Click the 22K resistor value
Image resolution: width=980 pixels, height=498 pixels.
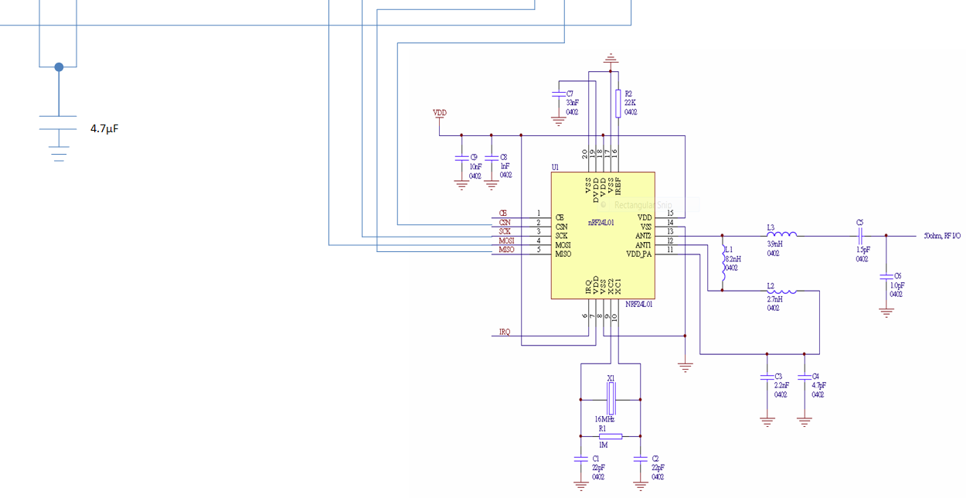(x=630, y=103)
